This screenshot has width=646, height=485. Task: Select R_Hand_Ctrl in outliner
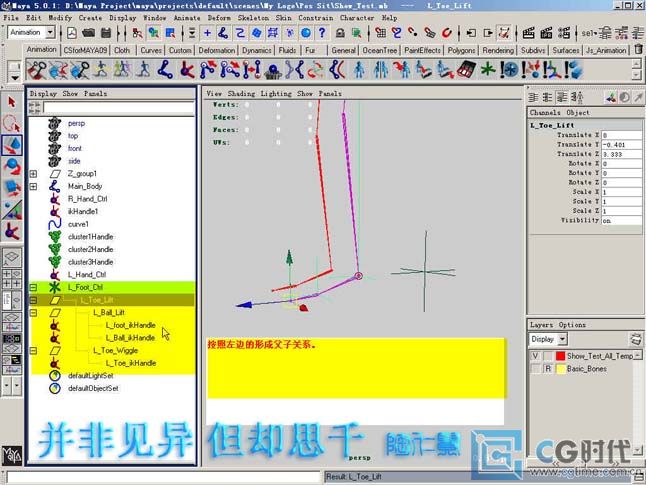tap(87, 199)
